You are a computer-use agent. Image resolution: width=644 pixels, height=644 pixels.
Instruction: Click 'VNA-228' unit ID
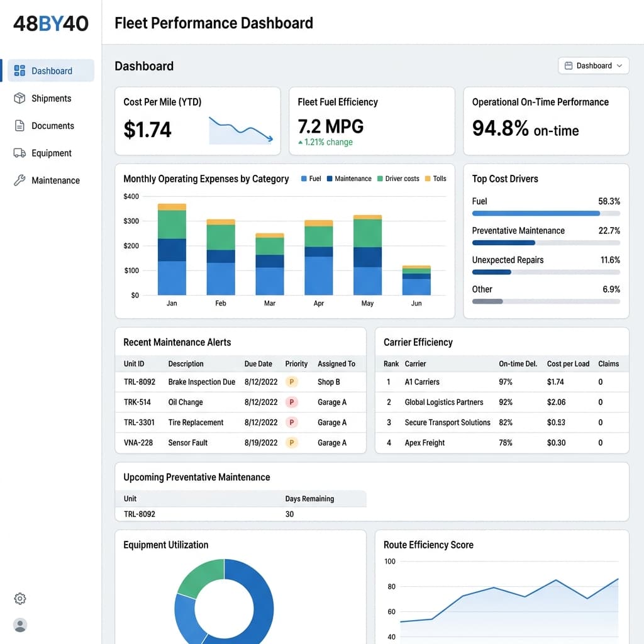[x=138, y=443]
